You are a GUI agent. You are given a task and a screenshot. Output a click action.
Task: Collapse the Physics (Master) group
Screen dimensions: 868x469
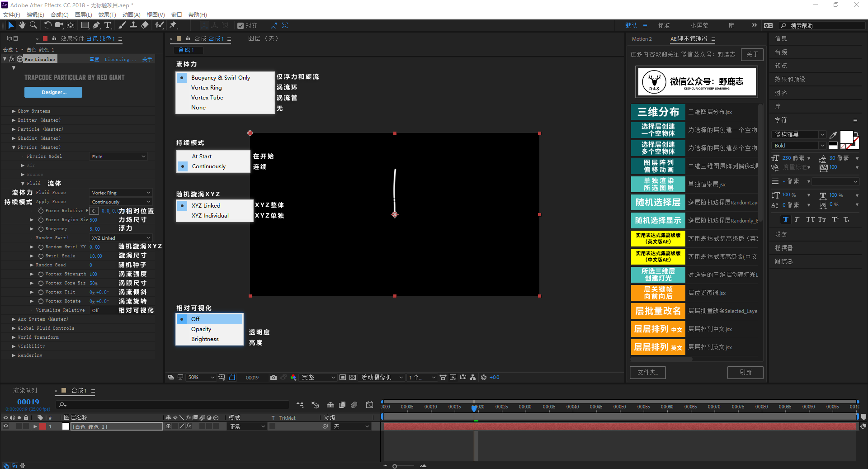[x=14, y=147]
